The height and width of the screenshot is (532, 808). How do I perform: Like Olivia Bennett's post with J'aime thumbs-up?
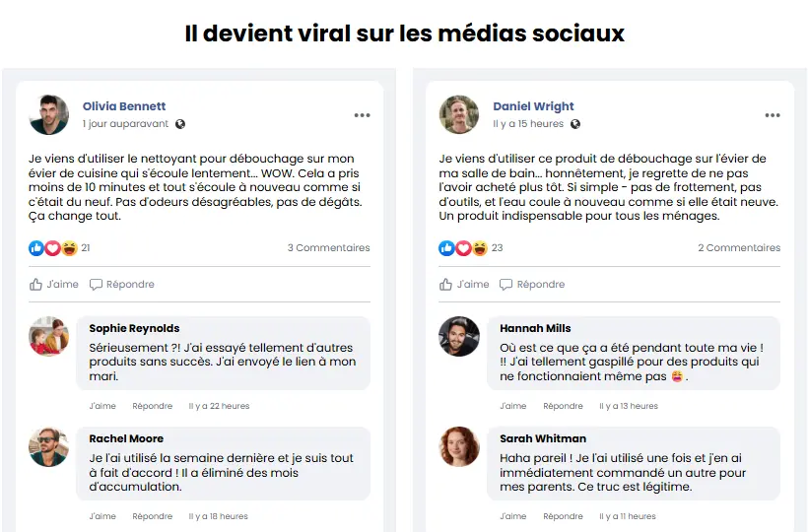54,285
